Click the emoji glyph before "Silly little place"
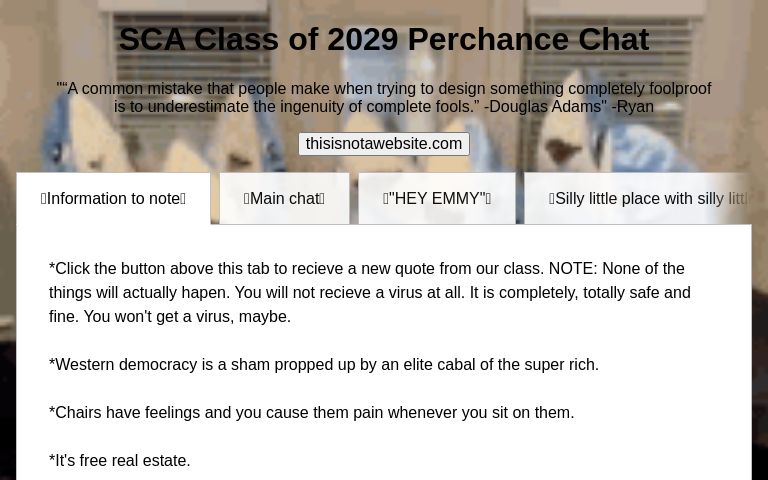 (x=552, y=199)
